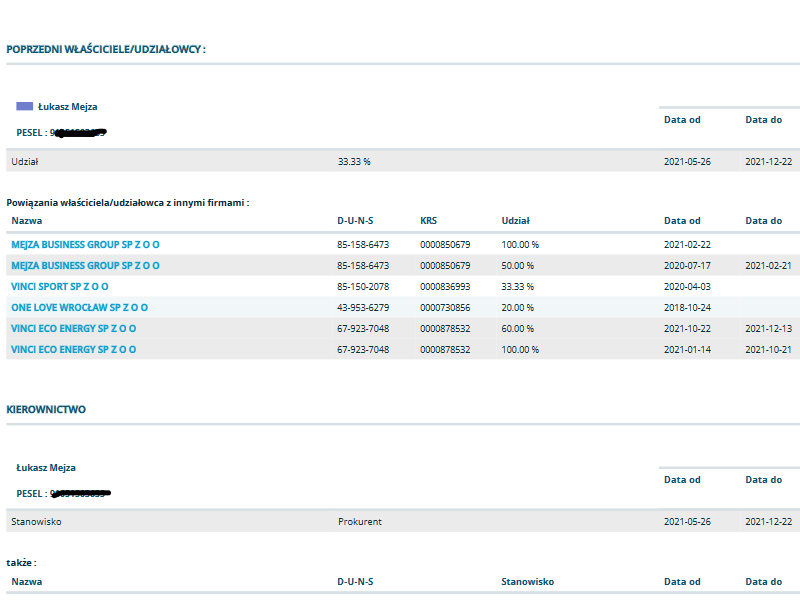The height and width of the screenshot is (600, 800).
Task: Click the 33.33 % value in the Udział row
Action: (354, 162)
